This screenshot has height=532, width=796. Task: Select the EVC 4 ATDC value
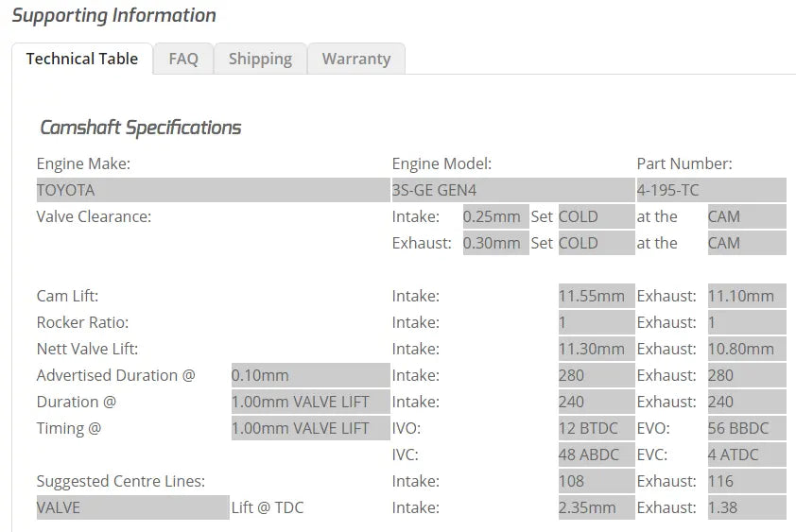tap(747, 455)
